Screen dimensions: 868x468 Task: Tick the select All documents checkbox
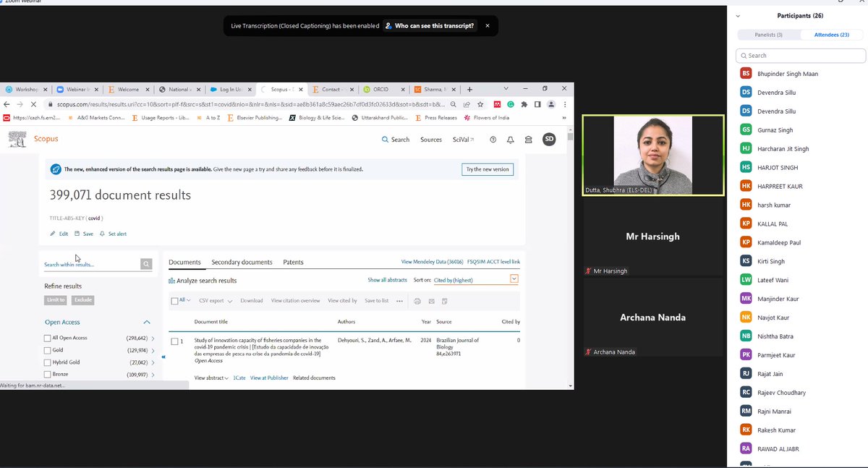coord(174,301)
